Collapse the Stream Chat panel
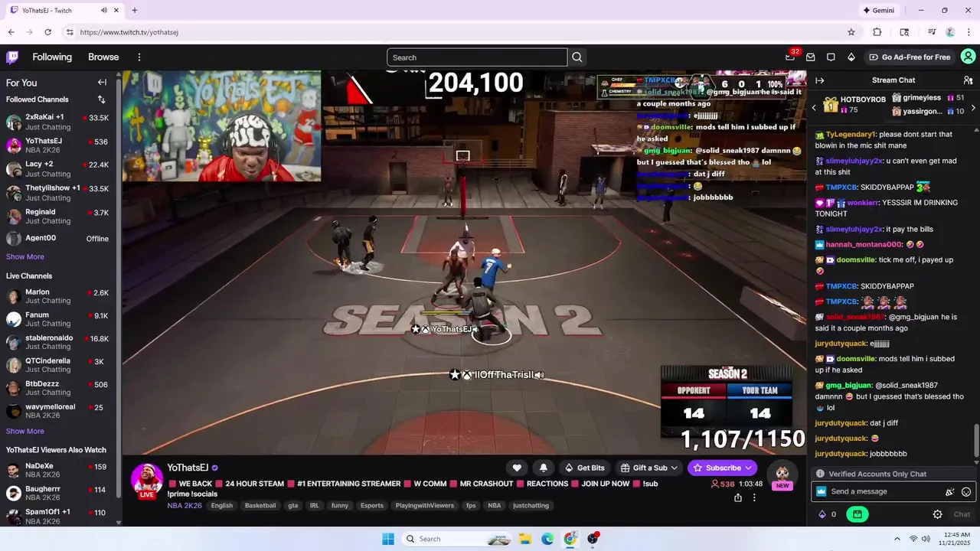980x551 pixels. point(820,80)
